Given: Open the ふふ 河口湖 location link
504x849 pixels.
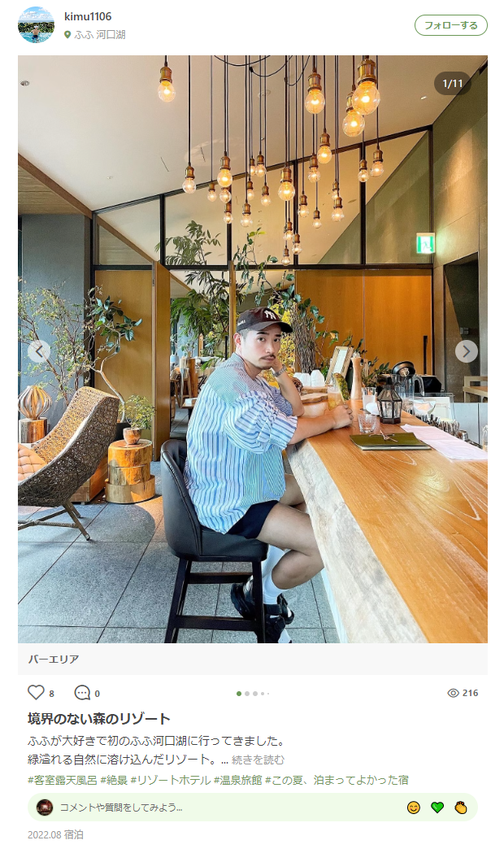Looking at the screenshot, I should click(100, 35).
